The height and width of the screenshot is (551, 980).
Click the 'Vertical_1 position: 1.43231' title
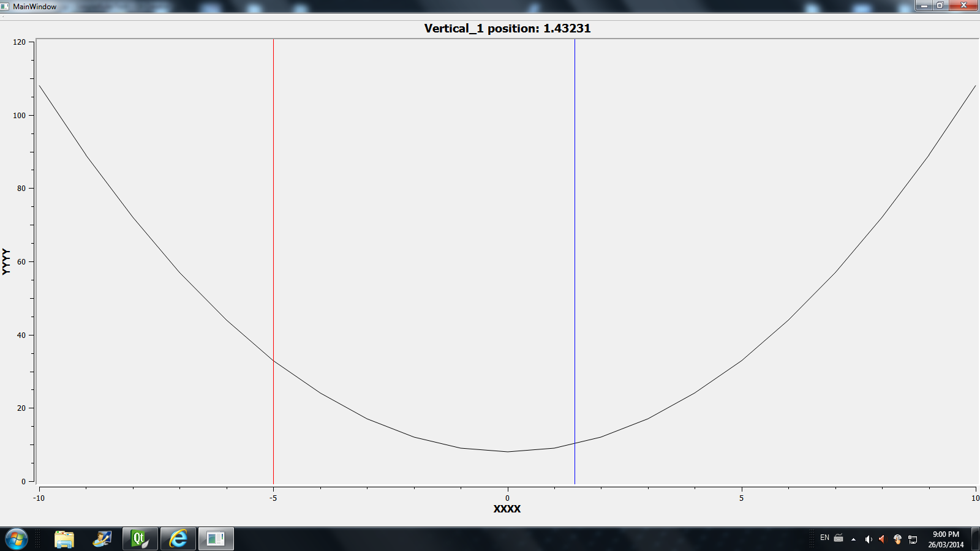tap(507, 28)
